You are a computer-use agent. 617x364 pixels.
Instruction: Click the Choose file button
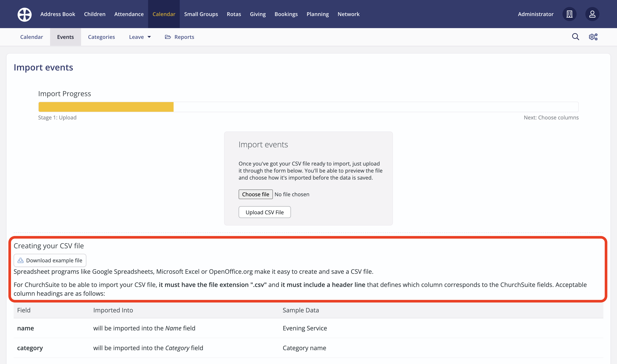click(256, 194)
